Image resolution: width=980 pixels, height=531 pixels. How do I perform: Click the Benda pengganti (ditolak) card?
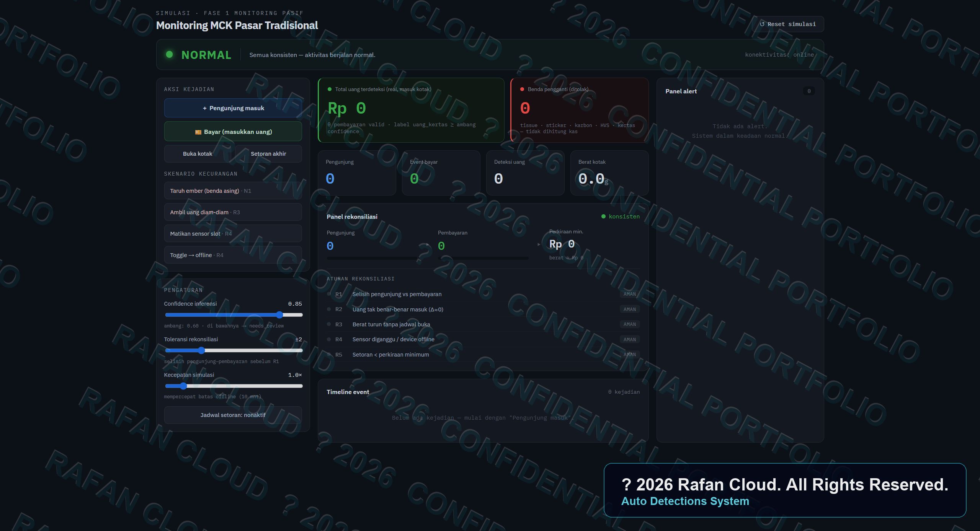[x=580, y=110]
